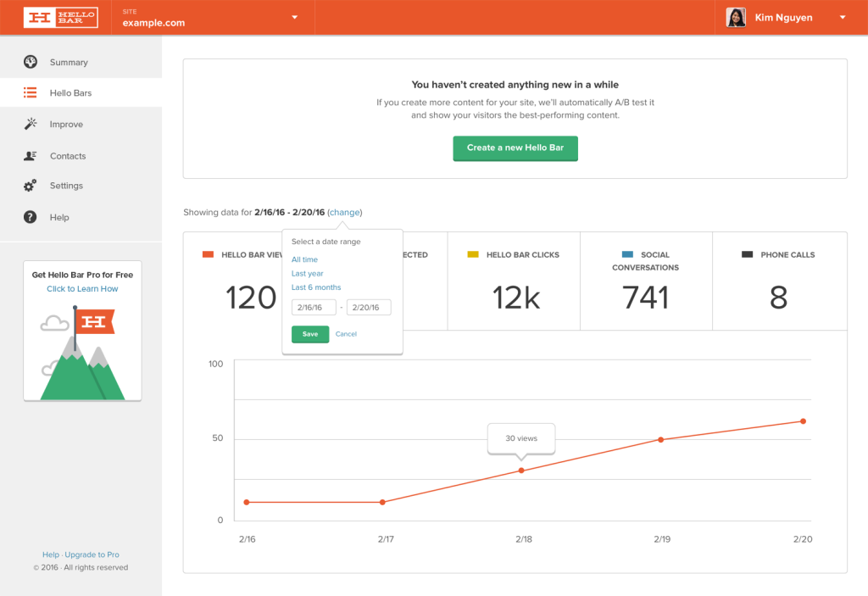Viewport: 868px width, 596px height.
Task: Click the 100 y-axis label
Action: tap(216, 364)
